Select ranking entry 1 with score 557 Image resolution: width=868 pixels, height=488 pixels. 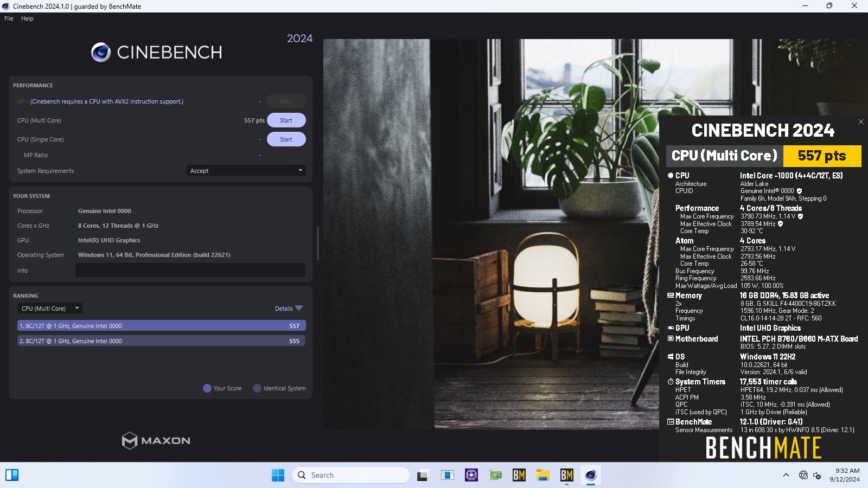[162, 326]
